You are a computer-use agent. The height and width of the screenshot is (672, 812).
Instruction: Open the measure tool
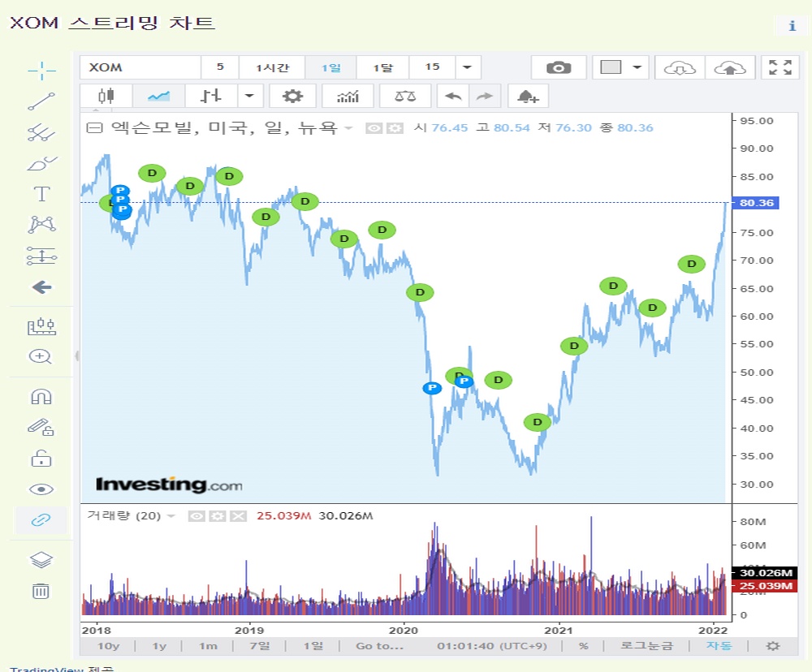pos(41,326)
